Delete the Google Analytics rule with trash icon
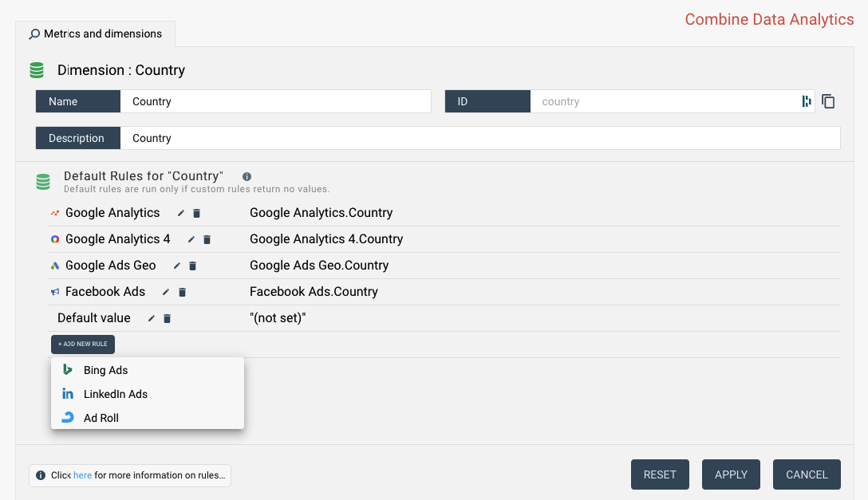Image resolution: width=868 pixels, height=500 pixels. pyautogui.click(x=196, y=213)
